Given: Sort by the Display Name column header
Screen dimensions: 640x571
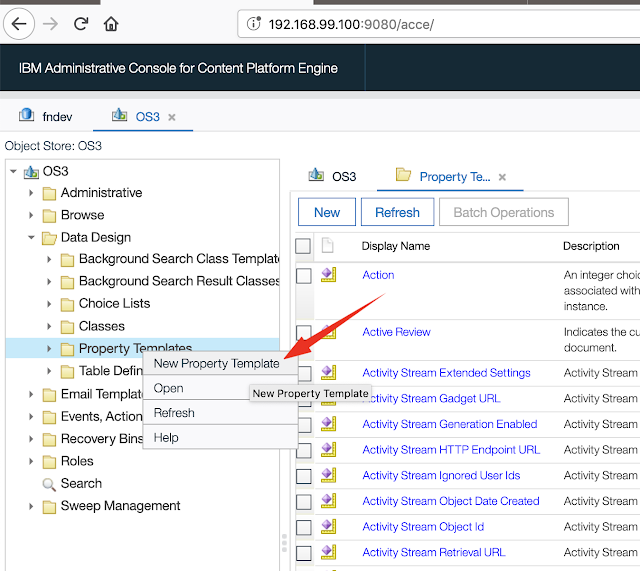Looking at the screenshot, I should point(396,246).
